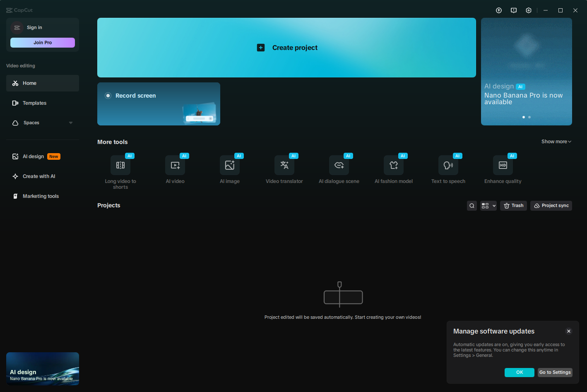Click the upload arrow icon in title bar

(499, 10)
